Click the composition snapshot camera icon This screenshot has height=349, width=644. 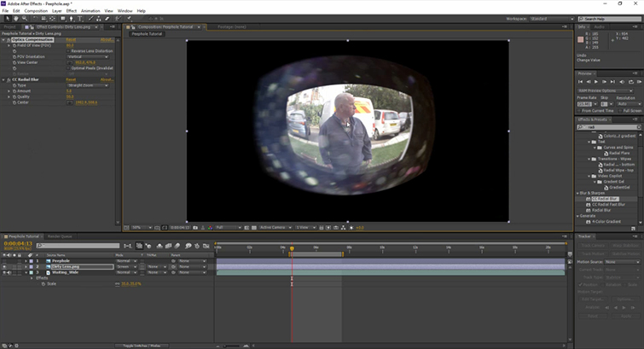195,228
